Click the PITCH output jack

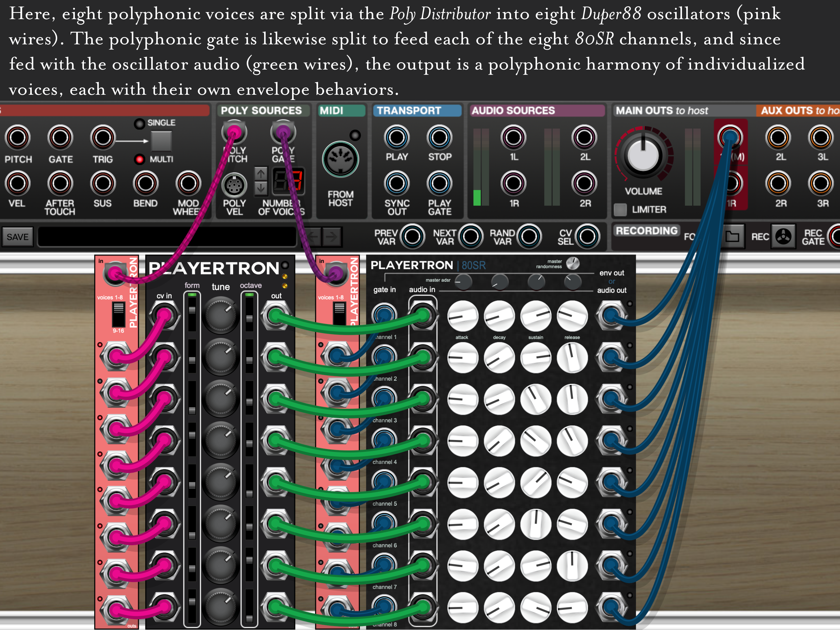coord(17,138)
